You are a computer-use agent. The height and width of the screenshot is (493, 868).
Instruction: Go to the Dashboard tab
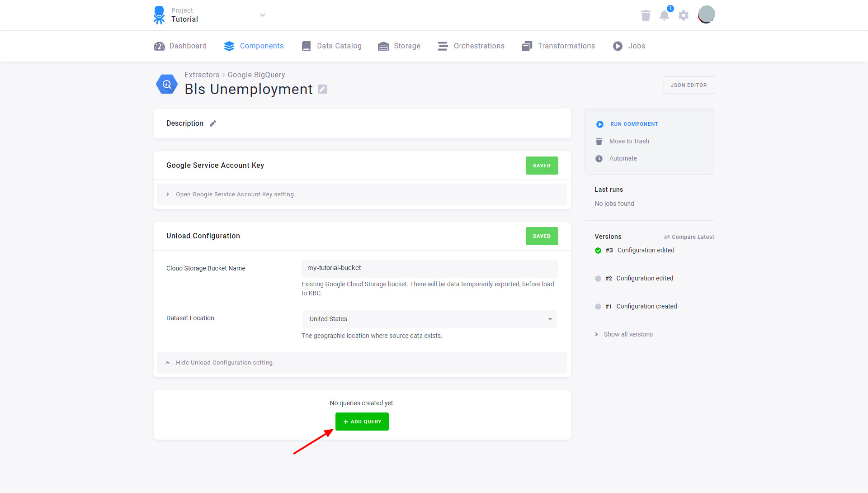[180, 46]
